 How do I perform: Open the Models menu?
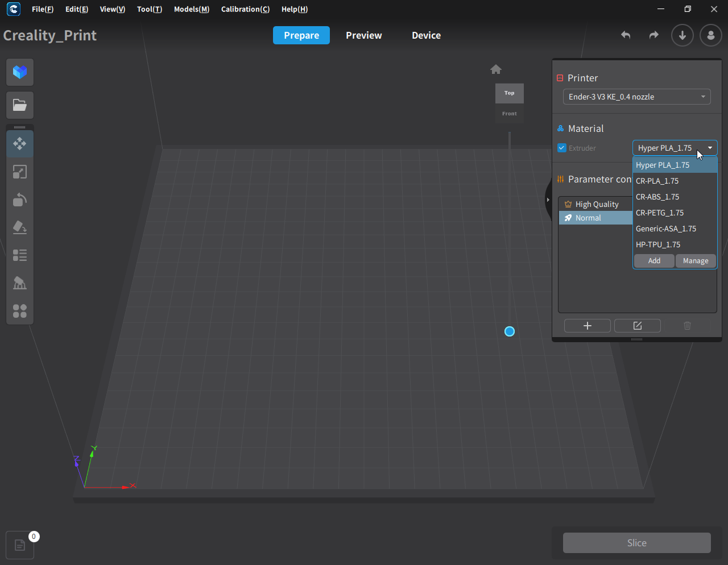click(x=192, y=9)
